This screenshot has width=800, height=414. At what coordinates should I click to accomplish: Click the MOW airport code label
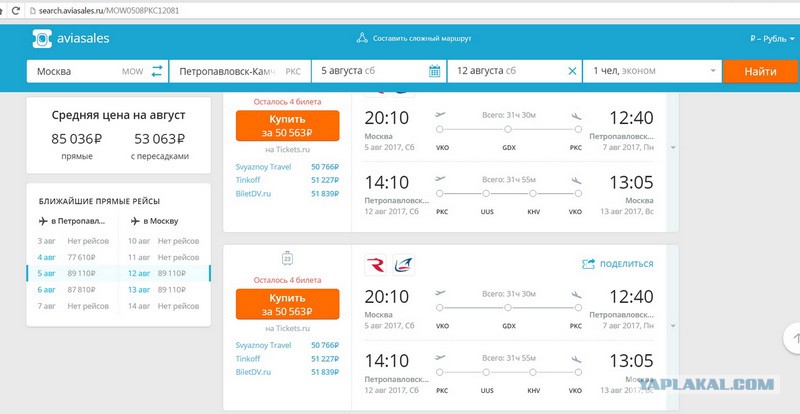133,72
